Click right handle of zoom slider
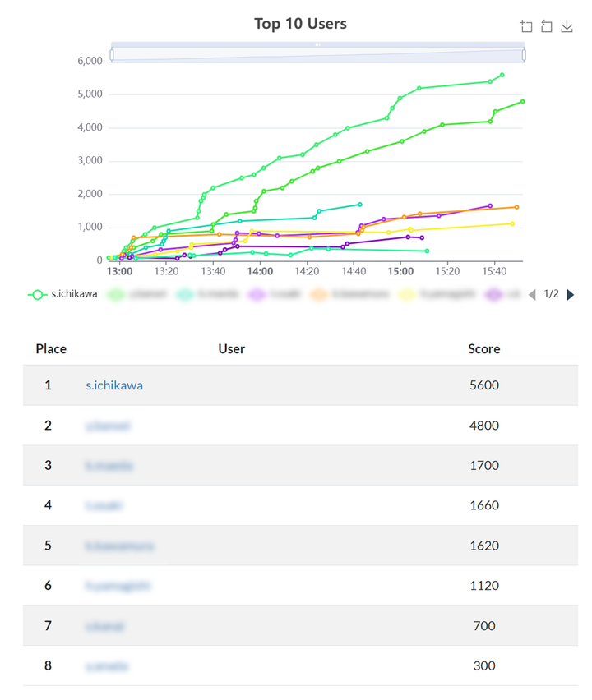 pyautogui.click(x=524, y=54)
